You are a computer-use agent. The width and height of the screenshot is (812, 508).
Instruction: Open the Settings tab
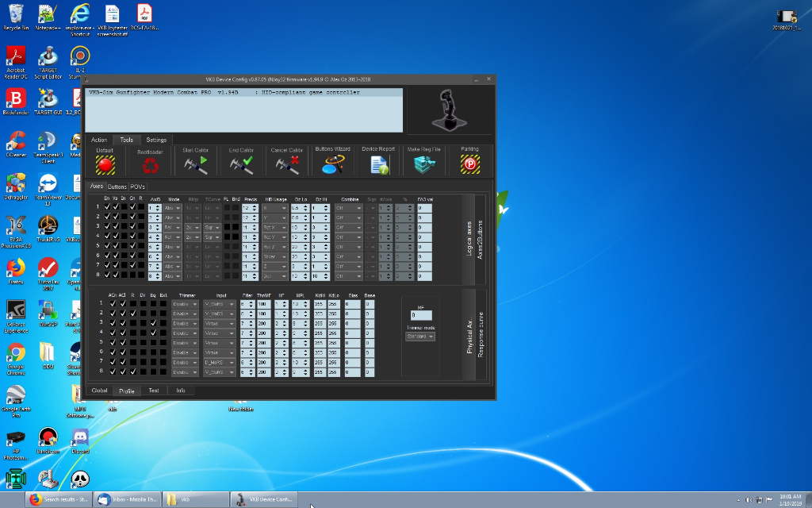coord(156,140)
